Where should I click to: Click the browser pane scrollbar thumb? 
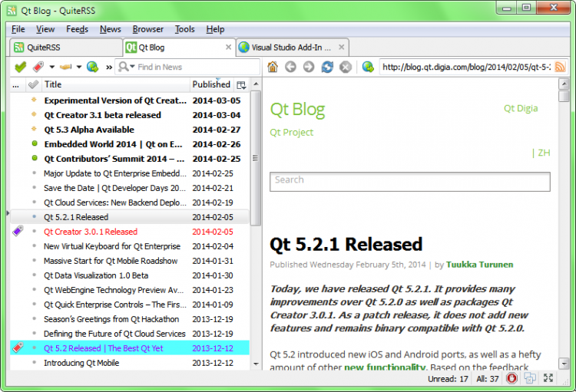(x=564, y=96)
